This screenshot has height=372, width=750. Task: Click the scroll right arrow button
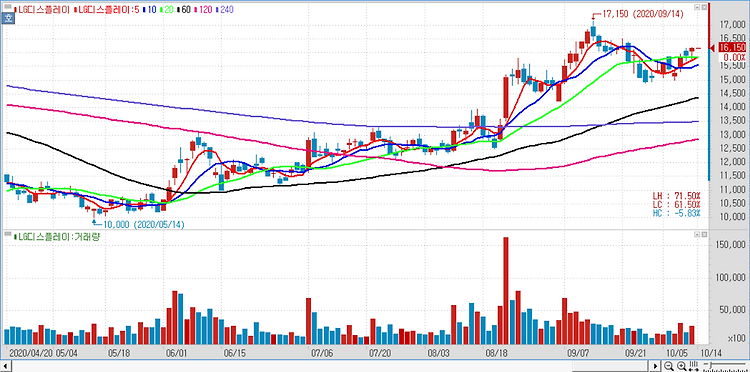tap(655, 366)
